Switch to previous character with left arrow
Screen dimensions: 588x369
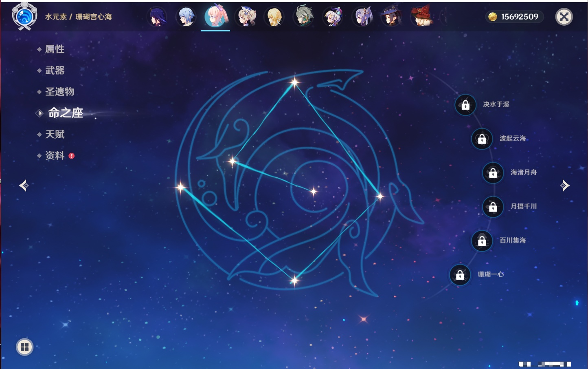[24, 186]
